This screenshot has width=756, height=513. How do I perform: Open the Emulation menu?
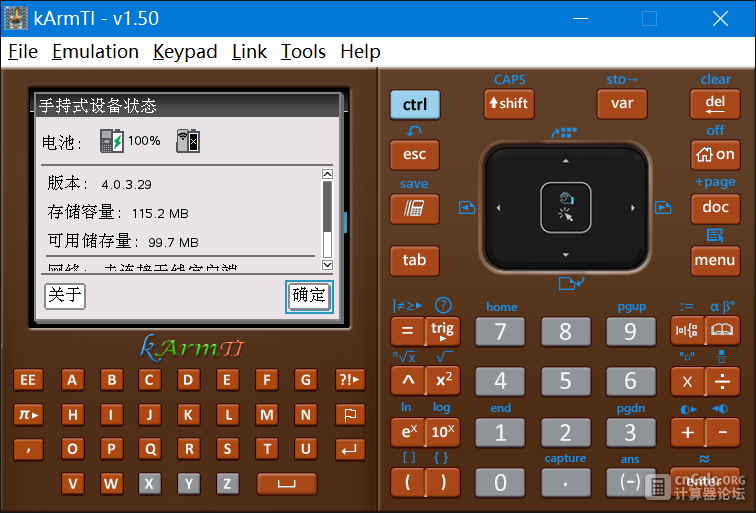(95, 52)
